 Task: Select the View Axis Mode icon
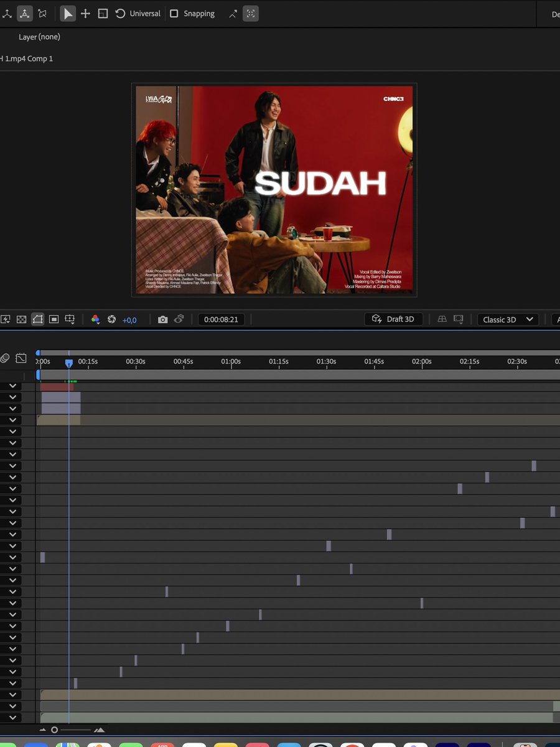click(x=42, y=13)
